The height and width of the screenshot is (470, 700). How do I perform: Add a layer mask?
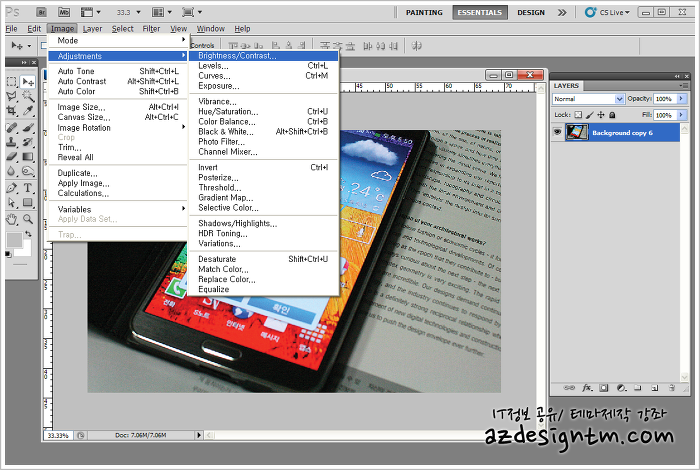pyautogui.click(x=604, y=388)
